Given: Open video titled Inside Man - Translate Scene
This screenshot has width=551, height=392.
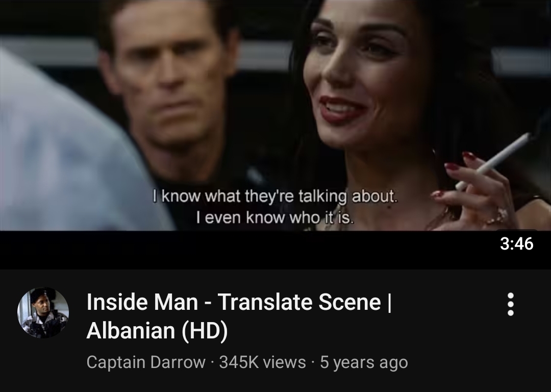Looking at the screenshot, I should click(x=239, y=316).
